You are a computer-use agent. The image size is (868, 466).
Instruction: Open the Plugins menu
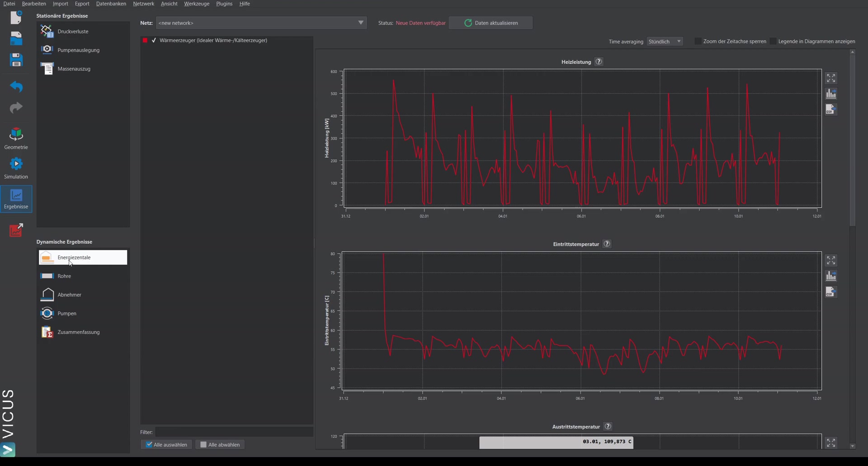pos(224,4)
